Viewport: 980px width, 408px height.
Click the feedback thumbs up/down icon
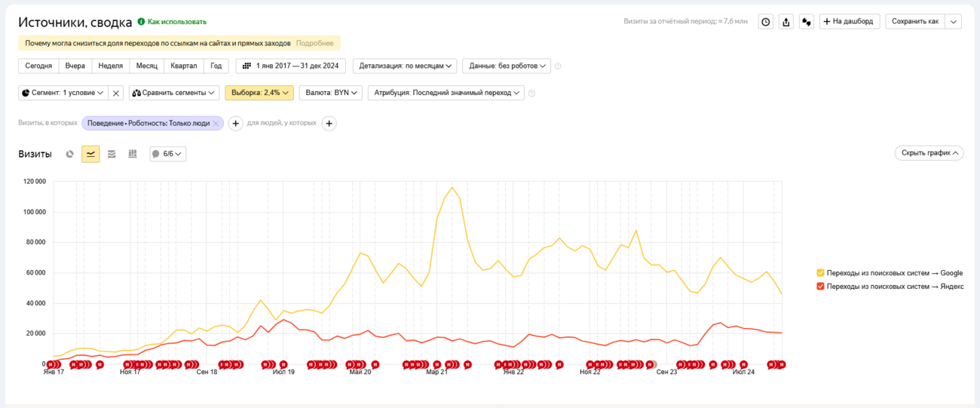pyautogui.click(x=807, y=22)
